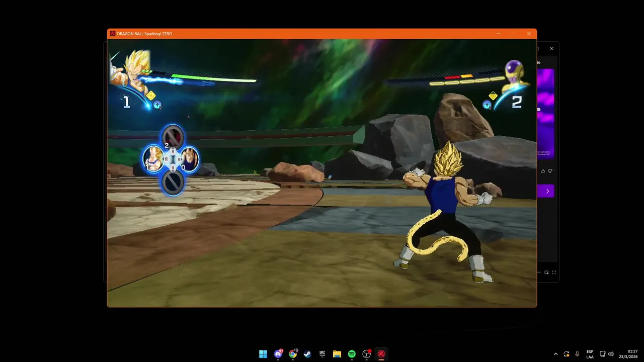Switch ESP LAA keyboard language
Viewport: 644px width, 362px height.
tap(590, 354)
